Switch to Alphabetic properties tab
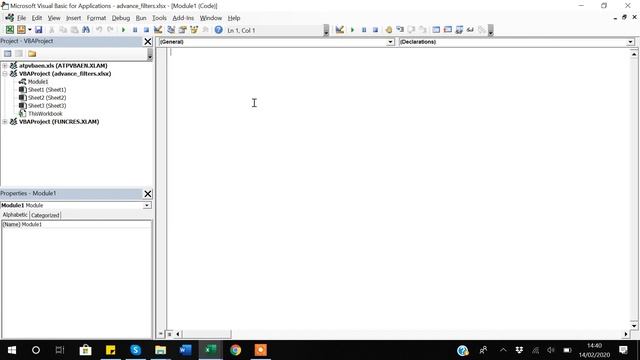The image size is (640, 360). [x=15, y=215]
